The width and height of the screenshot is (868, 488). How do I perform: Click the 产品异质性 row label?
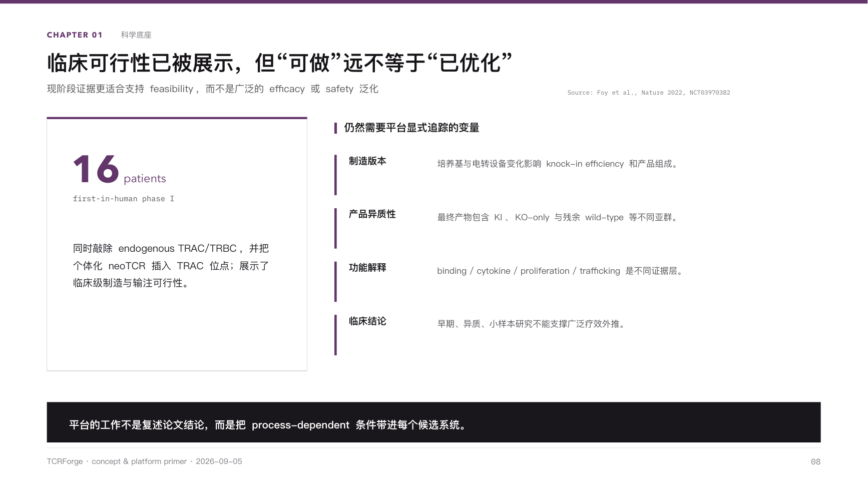tap(372, 214)
